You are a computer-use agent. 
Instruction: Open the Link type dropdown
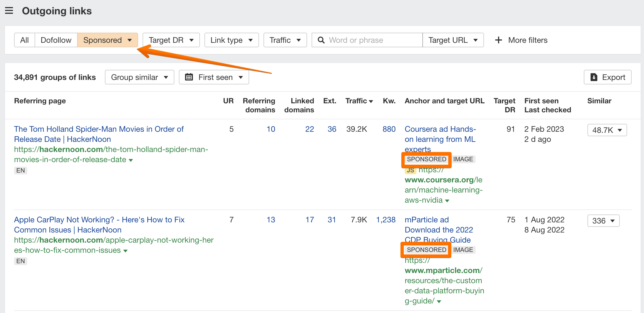(x=231, y=40)
